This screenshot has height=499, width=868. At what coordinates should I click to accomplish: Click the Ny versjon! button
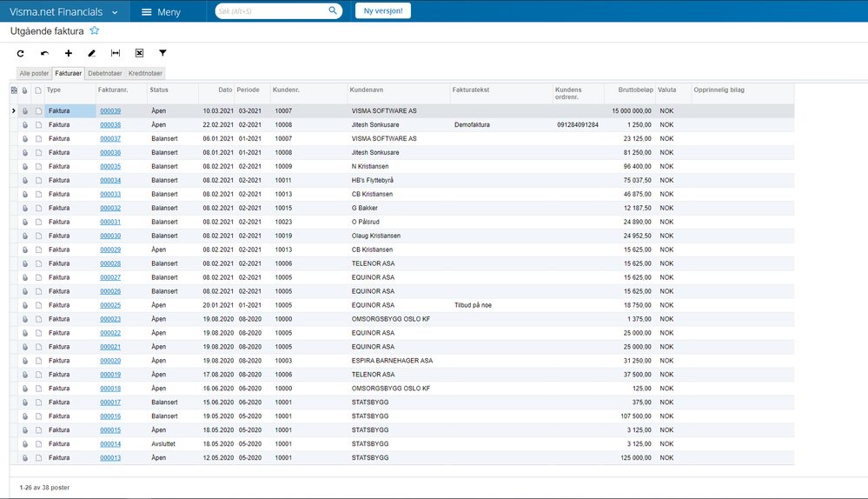pyautogui.click(x=383, y=10)
